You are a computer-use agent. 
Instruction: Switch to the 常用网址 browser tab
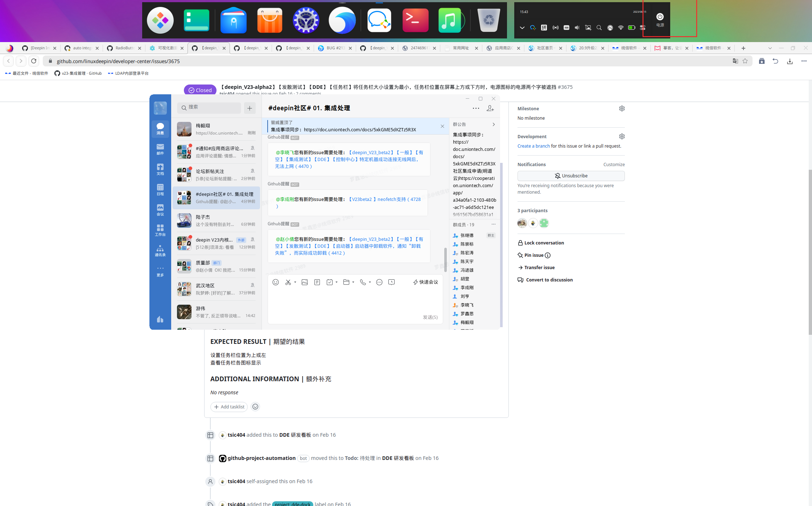coord(461,48)
